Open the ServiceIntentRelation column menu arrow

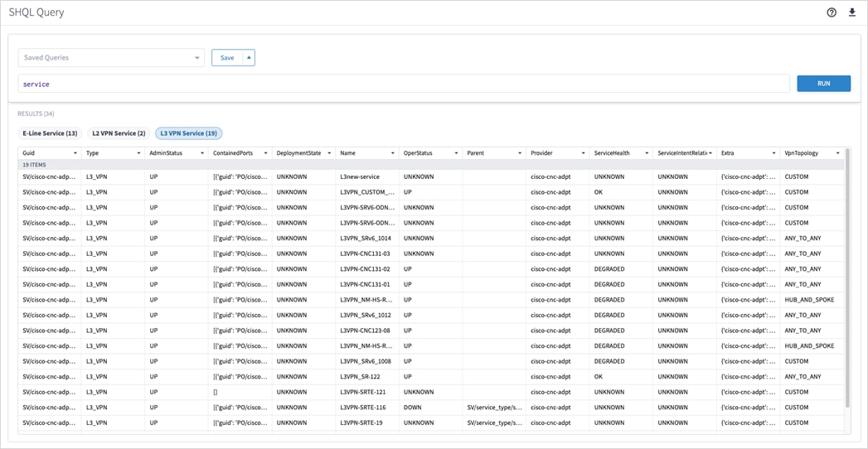[x=710, y=152]
